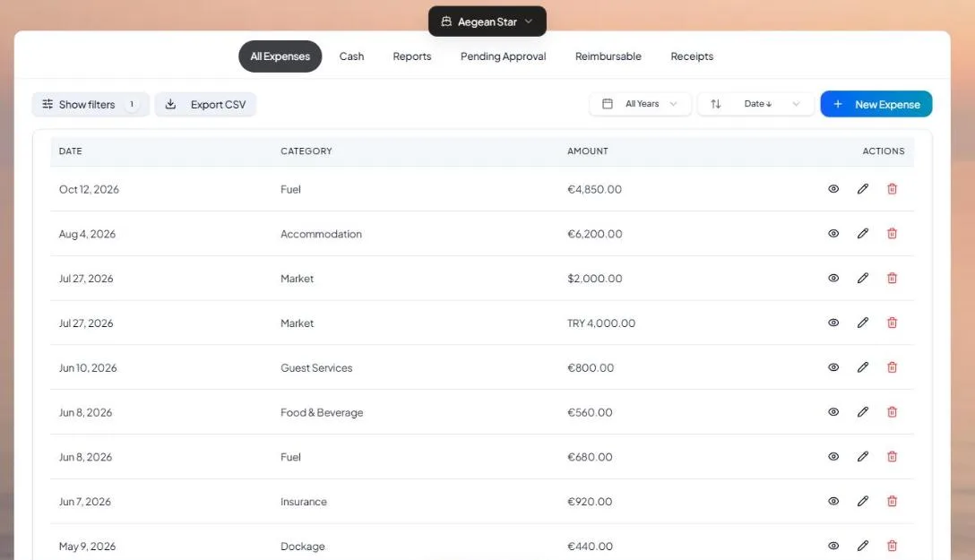View the Insurance expense

pyautogui.click(x=833, y=502)
